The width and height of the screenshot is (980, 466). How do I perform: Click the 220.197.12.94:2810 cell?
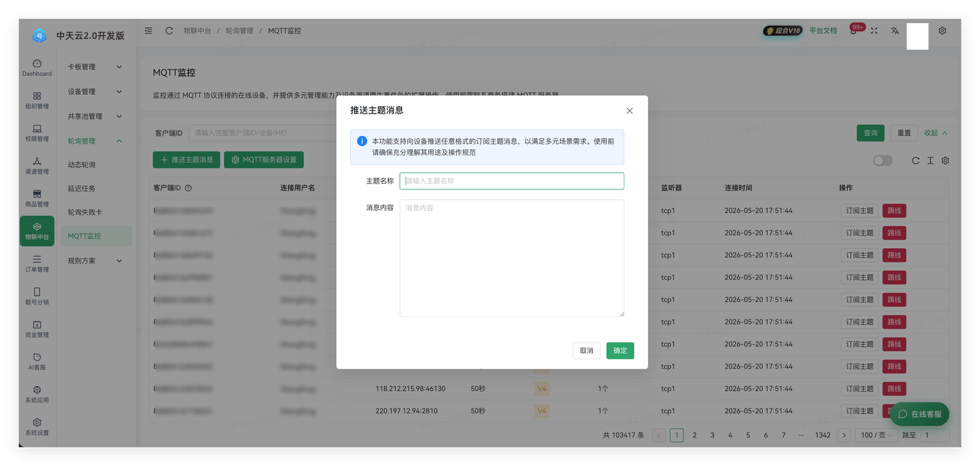point(406,411)
